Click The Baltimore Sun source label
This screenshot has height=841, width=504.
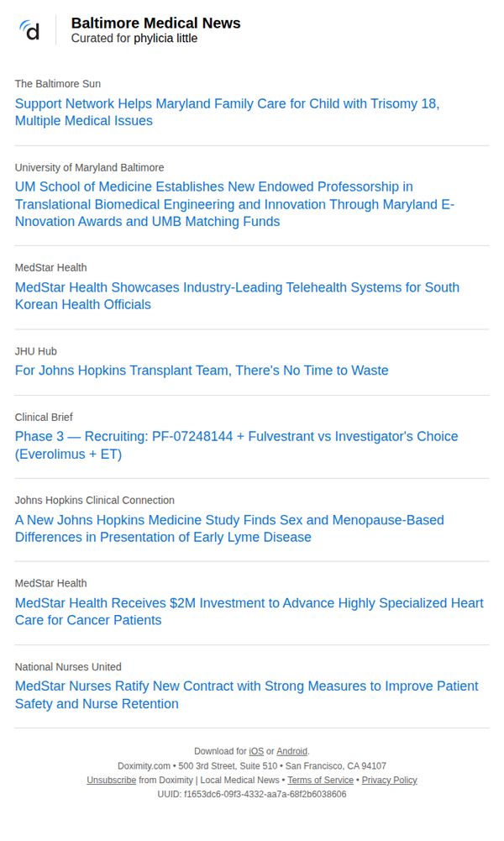[x=58, y=84]
